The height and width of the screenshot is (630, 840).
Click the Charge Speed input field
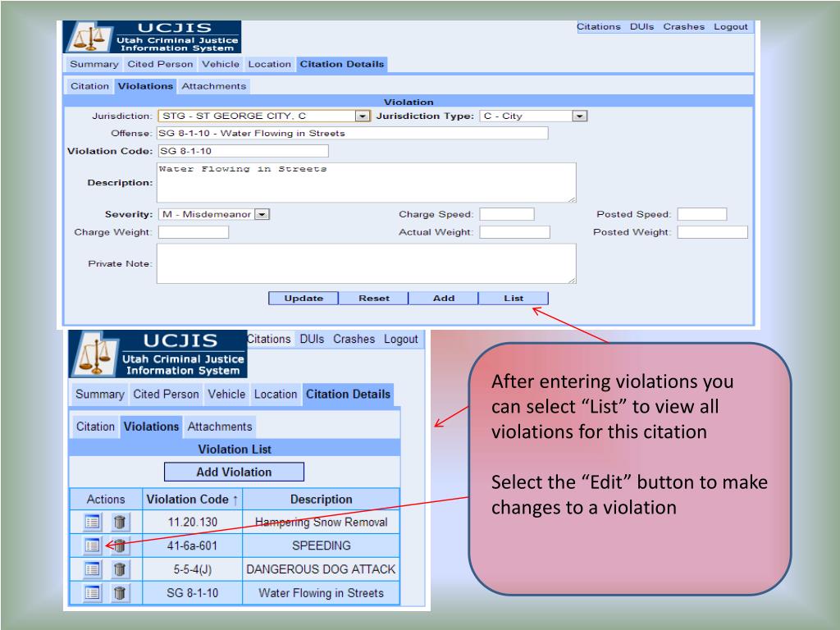pos(506,215)
